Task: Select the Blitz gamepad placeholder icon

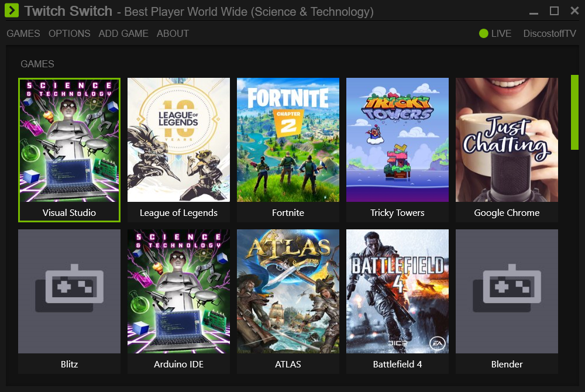Action: point(69,287)
